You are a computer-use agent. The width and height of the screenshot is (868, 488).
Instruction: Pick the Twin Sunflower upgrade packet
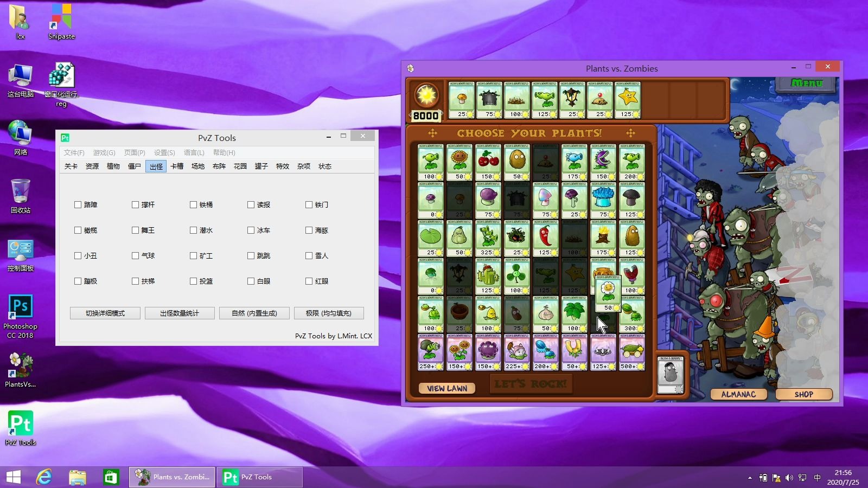[x=459, y=352]
